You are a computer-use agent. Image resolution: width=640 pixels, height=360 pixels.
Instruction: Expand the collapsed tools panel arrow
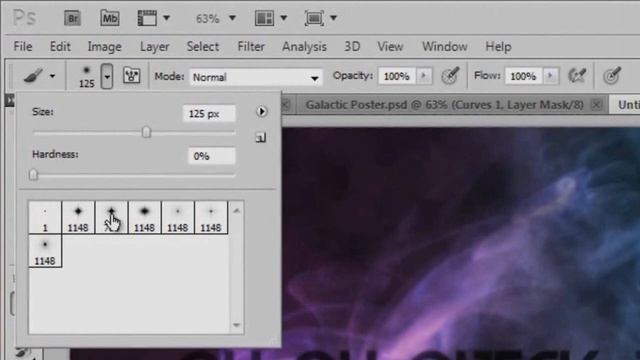10,100
